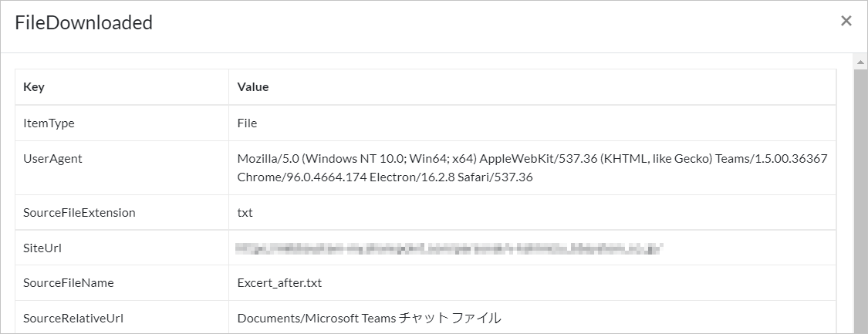Click the Chrome/96.0.4664.174 Electron text line
The height and width of the screenshot is (334, 868).
pyautogui.click(x=385, y=177)
